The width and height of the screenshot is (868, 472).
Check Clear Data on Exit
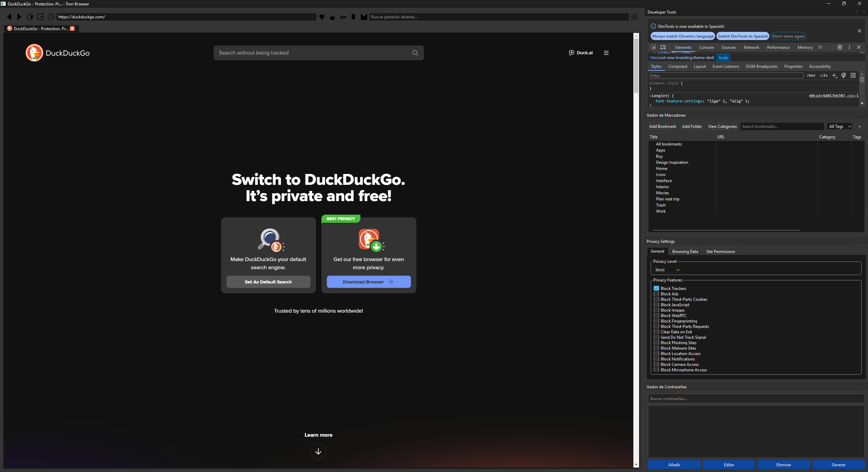point(656,332)
